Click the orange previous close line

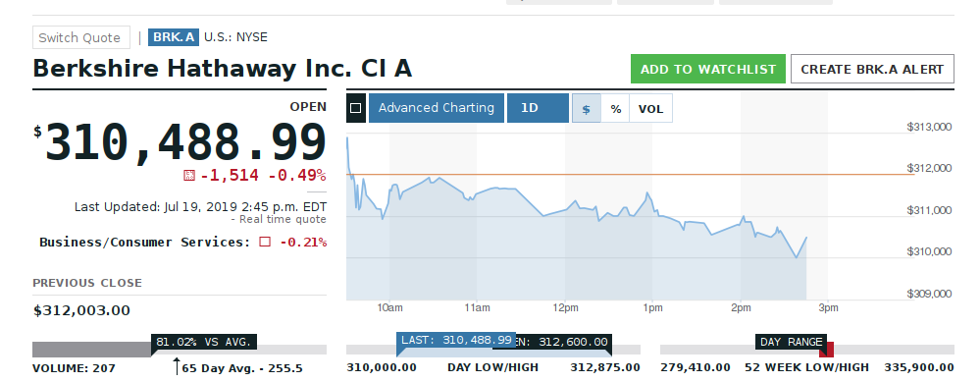click(x=630, y=175)
